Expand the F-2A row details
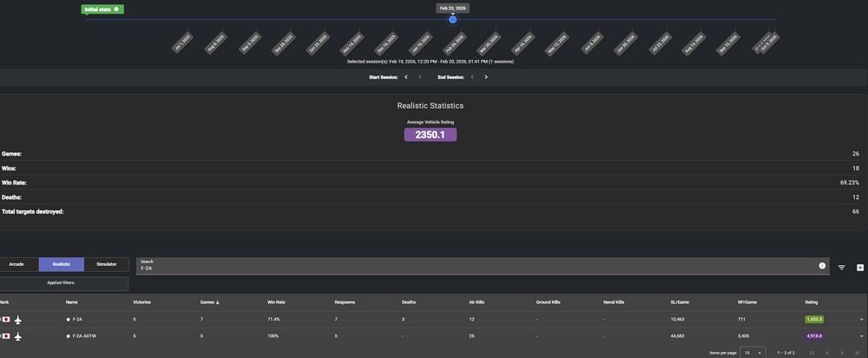 [861, 320]
